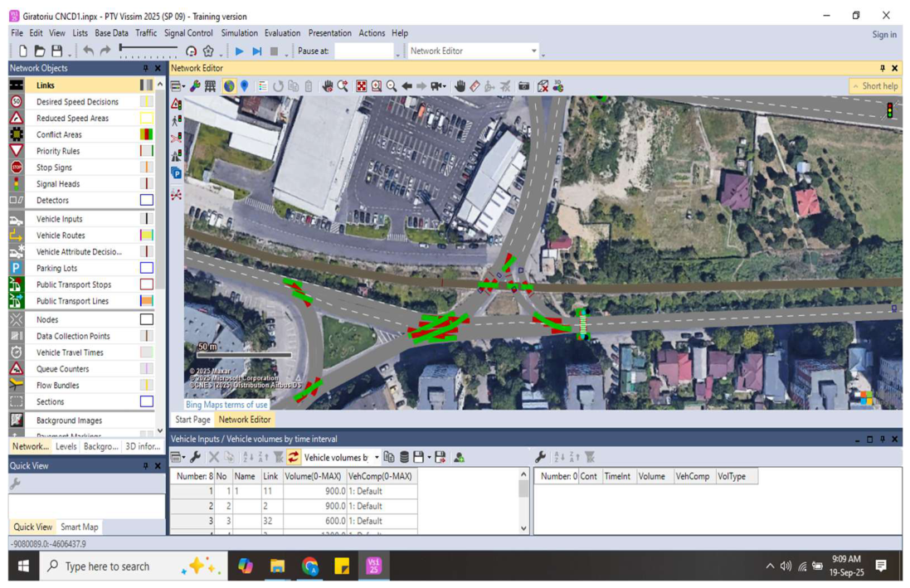
Task: Click the Windows Start button
Action: click(23, 566)
